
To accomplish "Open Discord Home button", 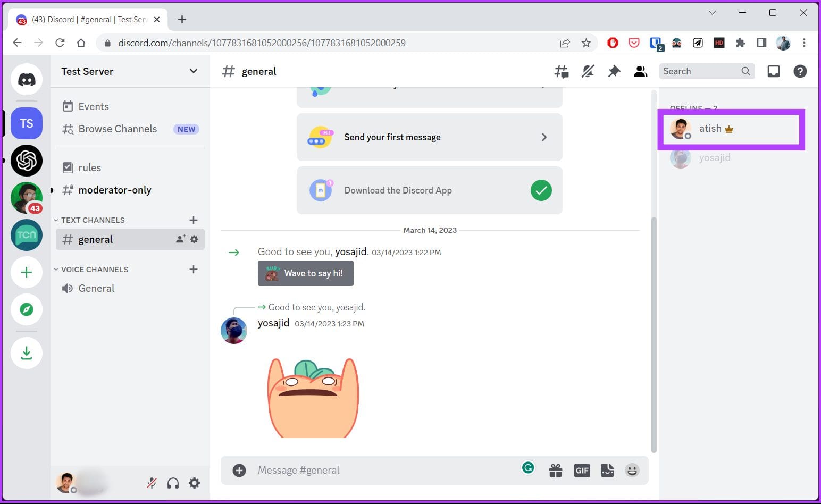I will pyautogui.click(x=27, y=79).
